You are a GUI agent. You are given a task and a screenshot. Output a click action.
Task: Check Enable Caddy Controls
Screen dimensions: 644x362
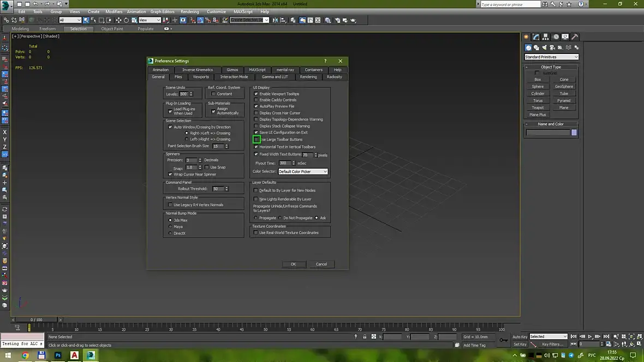257,100
